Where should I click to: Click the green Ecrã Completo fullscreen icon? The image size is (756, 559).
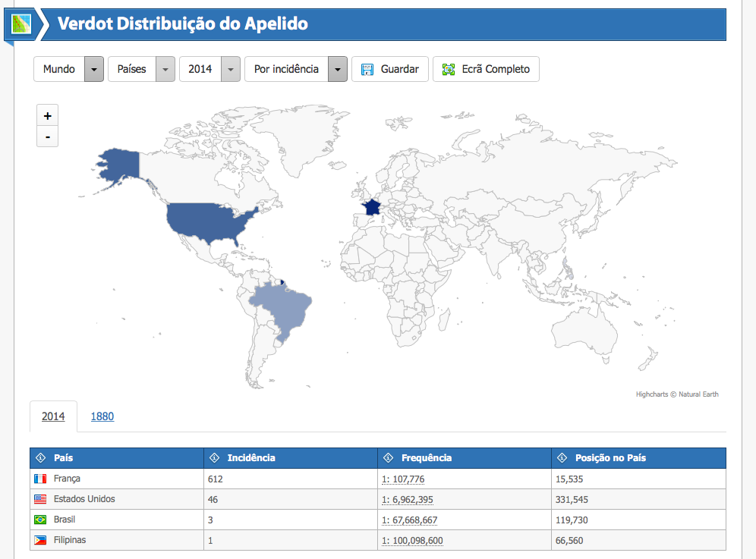pyautogui.click(x=449, y=69)
